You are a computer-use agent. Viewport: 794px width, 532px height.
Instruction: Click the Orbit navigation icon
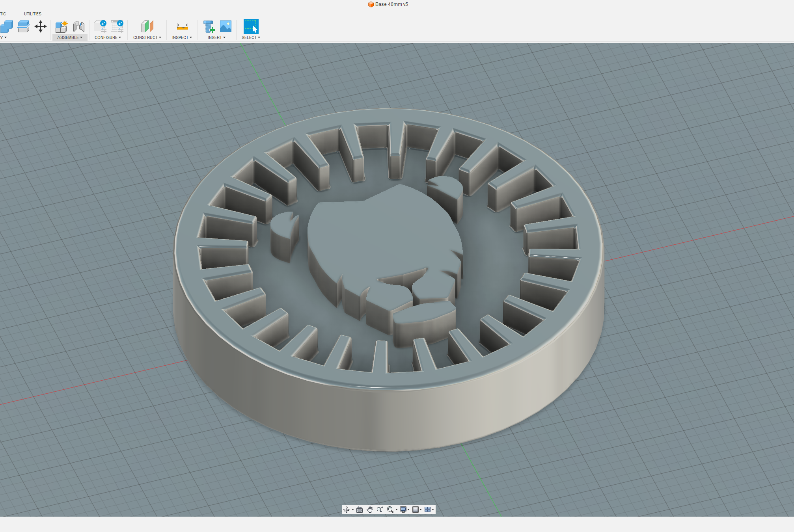click(347, 510)
